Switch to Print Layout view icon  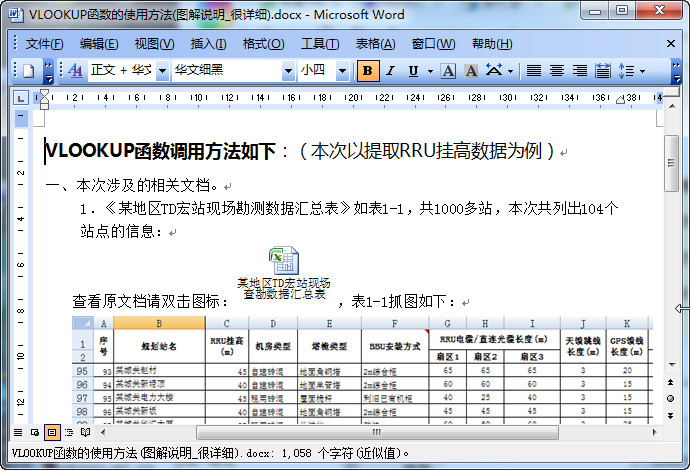pos(52,432)
